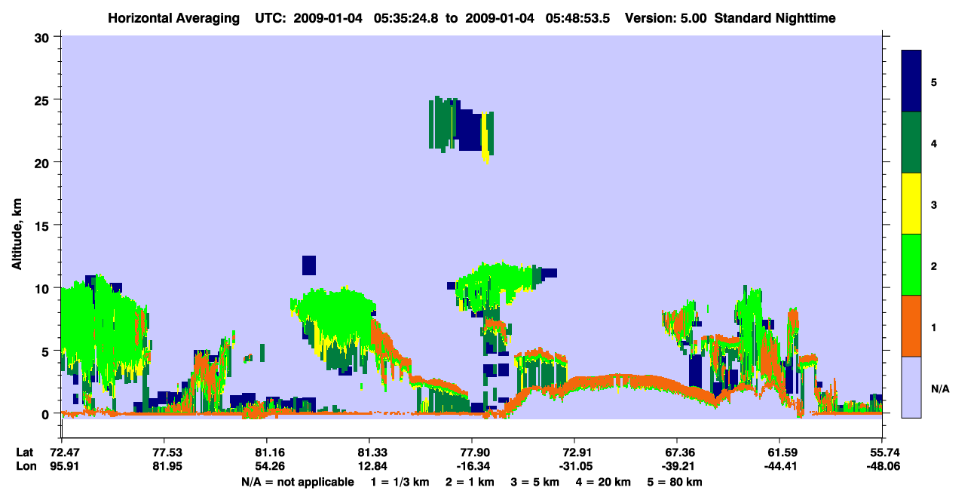Click the '3 = 5 km' legend note
The width and height of the screenshot is (980, 503).
(x=535, y=482)
